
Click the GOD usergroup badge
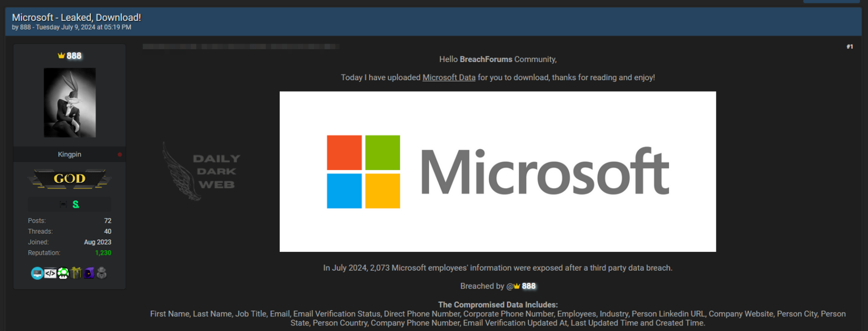tap(69, 178)
